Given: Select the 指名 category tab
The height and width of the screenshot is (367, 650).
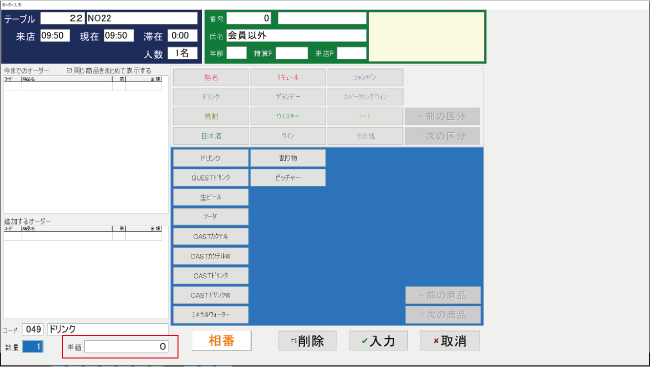Looking at the screenshot, I should (x=211, y=78).
